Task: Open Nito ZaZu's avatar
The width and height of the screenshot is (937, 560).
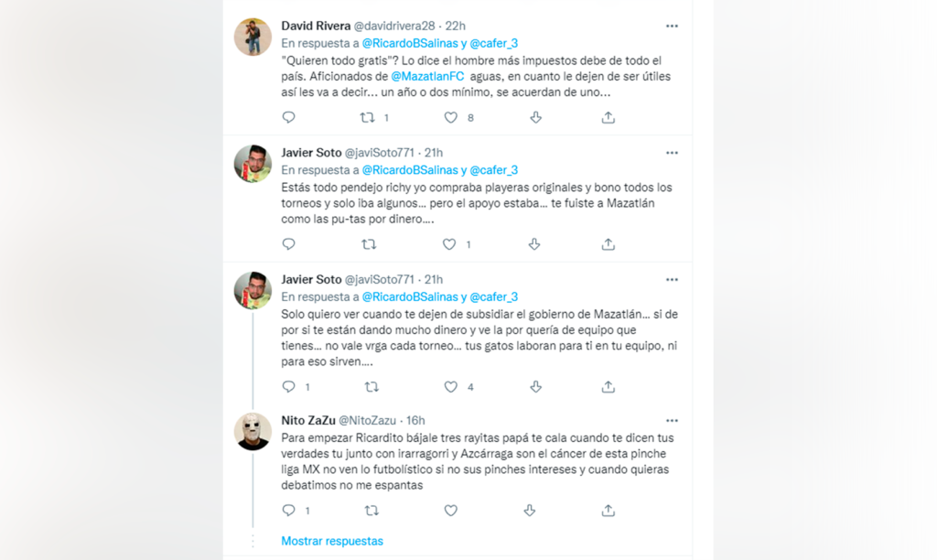Action: pos(253,431)
